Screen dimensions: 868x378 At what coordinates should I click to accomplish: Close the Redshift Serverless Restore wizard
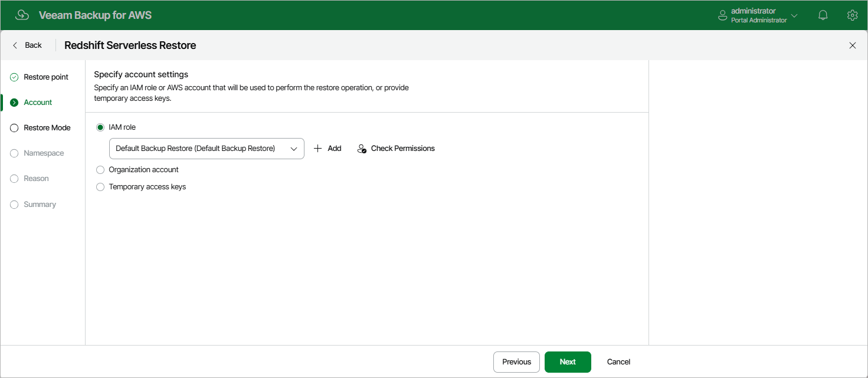point(852,45)
